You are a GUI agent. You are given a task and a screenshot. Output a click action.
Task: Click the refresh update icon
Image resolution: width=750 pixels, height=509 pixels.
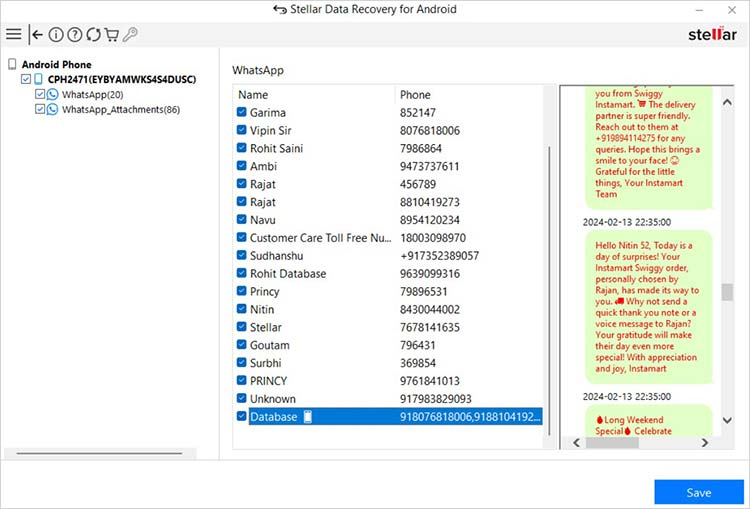pyautogui.click(x=93, y=34)
